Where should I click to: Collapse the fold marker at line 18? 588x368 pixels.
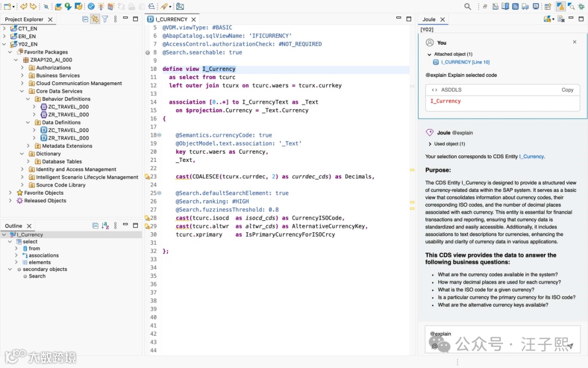(x=160, y=135)
